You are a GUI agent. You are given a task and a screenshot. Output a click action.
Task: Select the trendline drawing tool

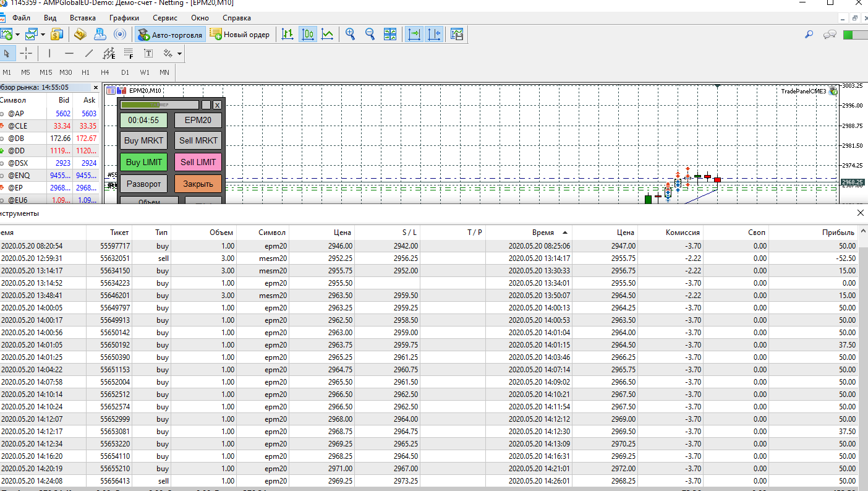click(89, 54)
